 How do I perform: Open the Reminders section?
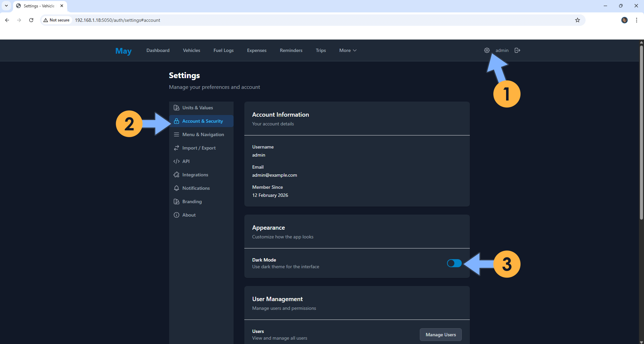click(291, 50)
